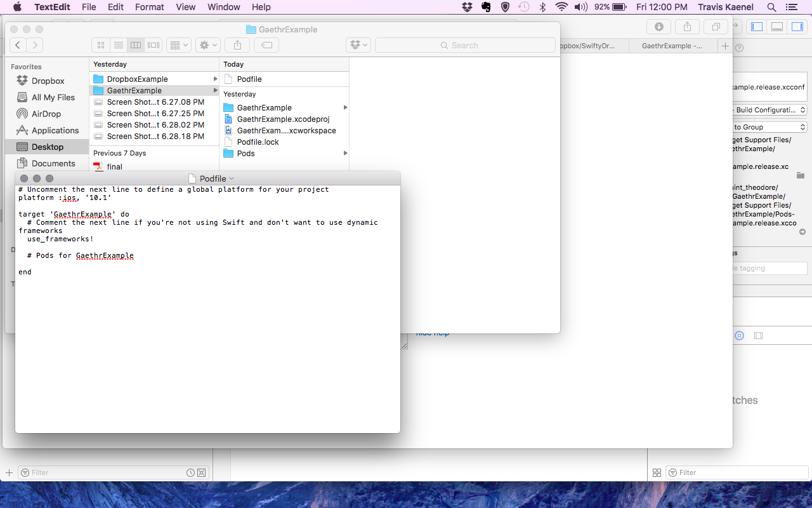
Task: Select Dropbox in the Finder sidebar
Action: pyautogui.click(x=48, y=81)
